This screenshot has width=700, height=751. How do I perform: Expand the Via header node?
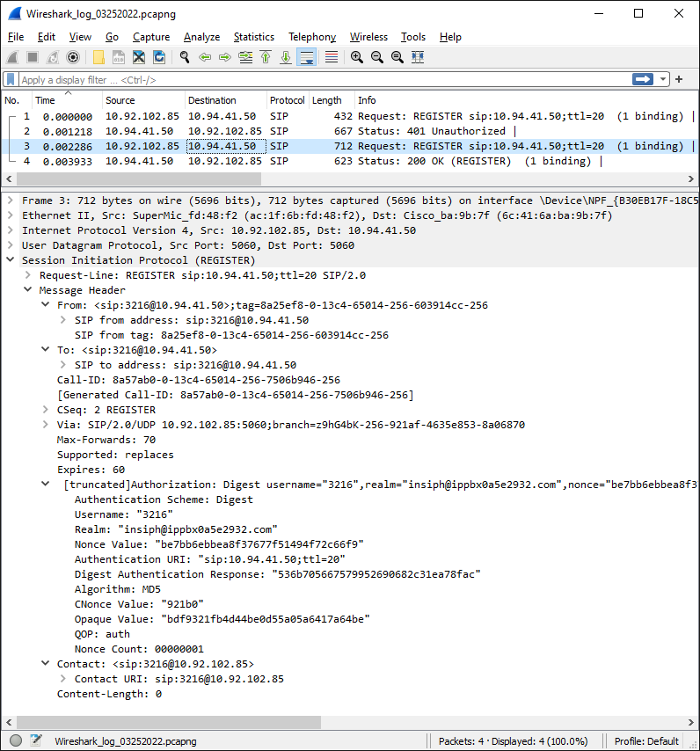pos(46,425)
